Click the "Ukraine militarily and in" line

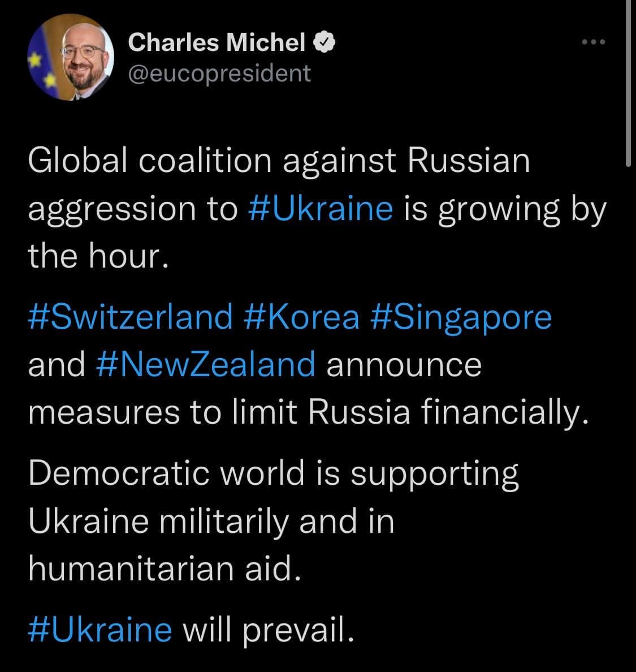point(211,520)
